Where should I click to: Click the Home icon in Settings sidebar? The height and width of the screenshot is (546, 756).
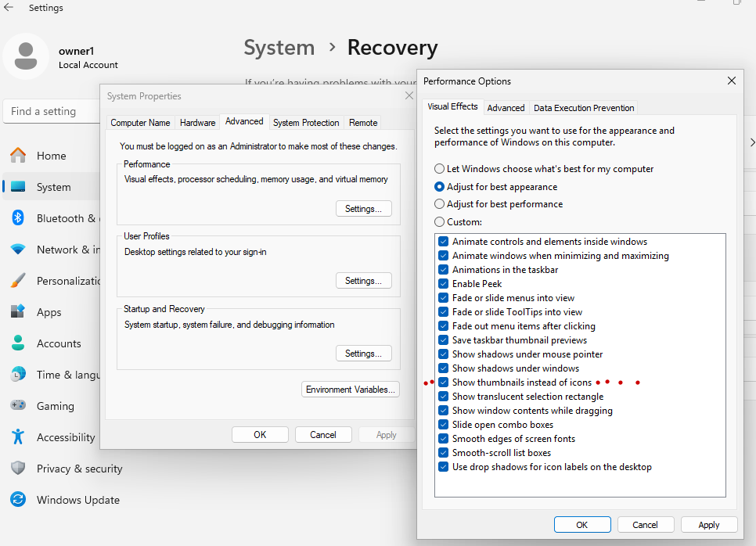[x=18, y=156]
